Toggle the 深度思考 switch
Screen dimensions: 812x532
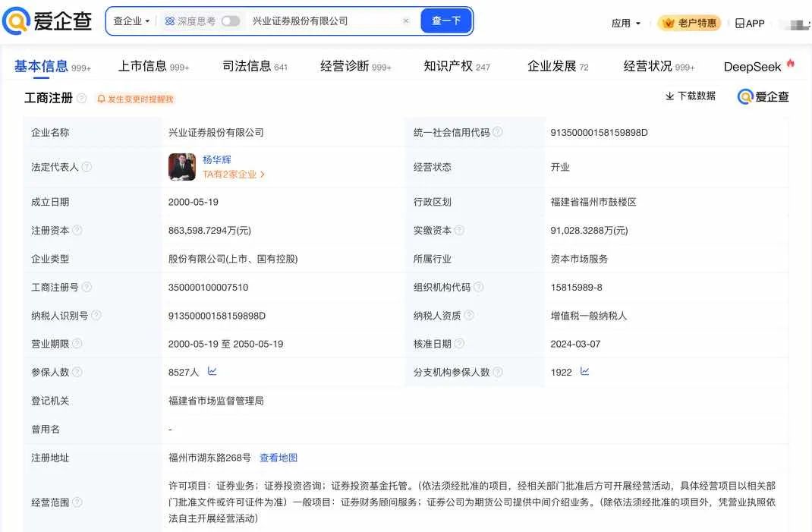[231, 21]
